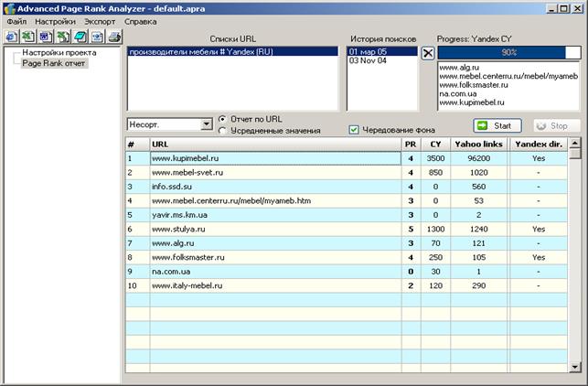Screen dimensions: 588x386
Task: Click the table scrollbar down arrow
Action: click(574, 367)
